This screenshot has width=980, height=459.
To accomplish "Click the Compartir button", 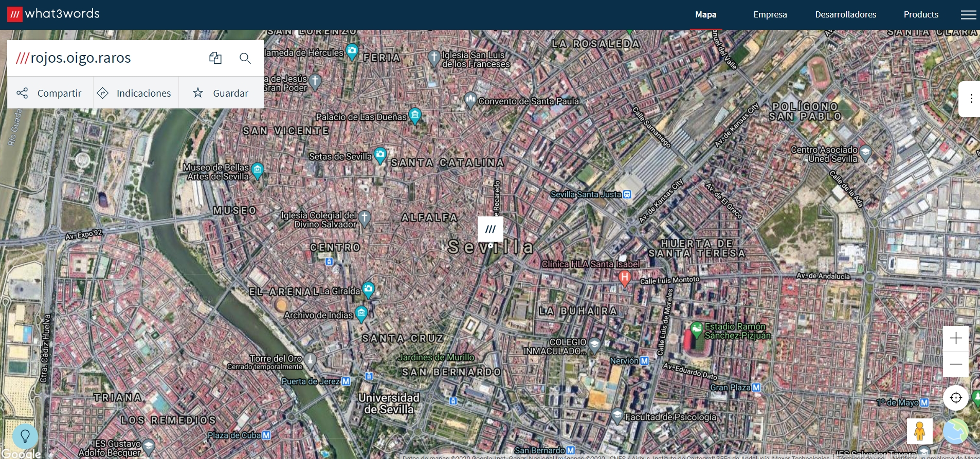I will click(50, 93).
